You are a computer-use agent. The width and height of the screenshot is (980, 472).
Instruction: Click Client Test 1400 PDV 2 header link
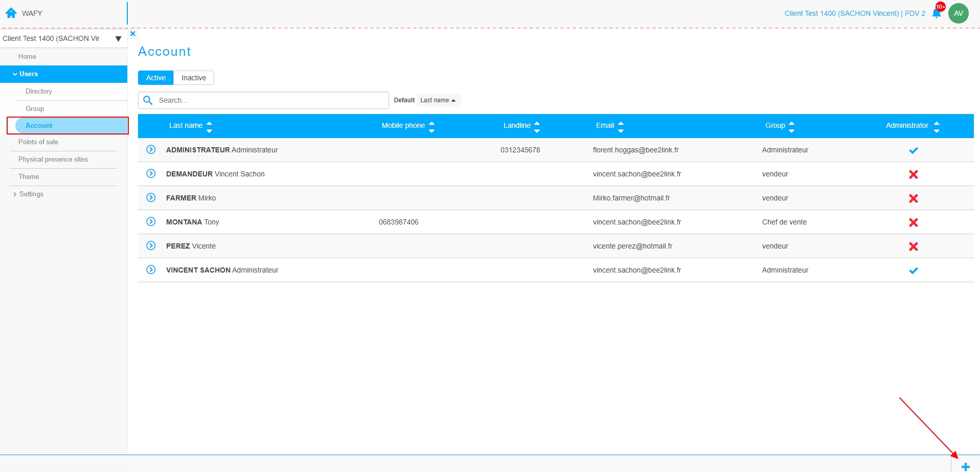tap(855, 13)
